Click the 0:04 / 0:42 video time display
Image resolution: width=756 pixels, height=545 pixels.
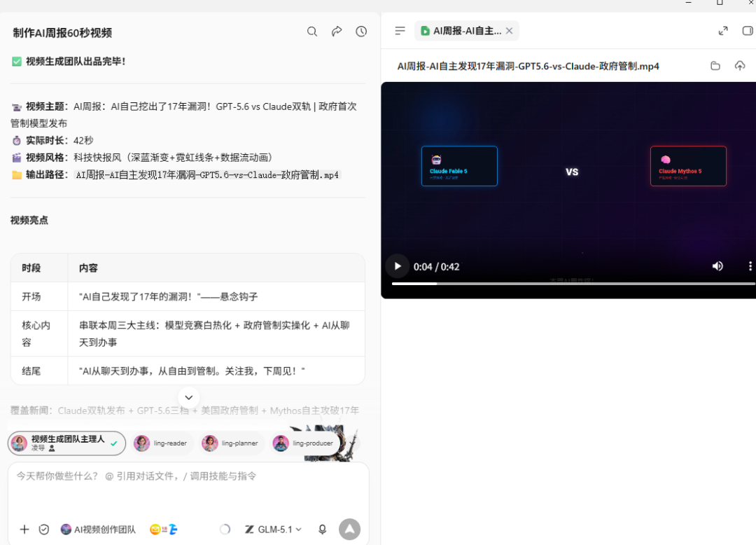click(x=436, y=267)
